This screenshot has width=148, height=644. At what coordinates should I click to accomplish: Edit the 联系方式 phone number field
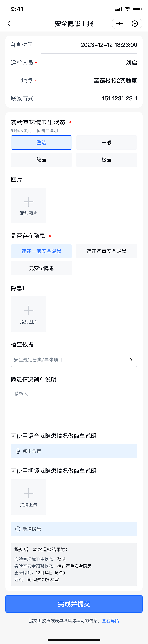[x=119, y=98]
